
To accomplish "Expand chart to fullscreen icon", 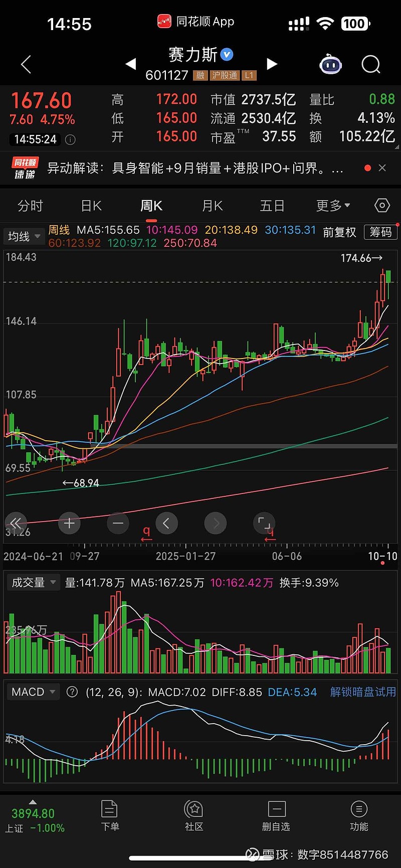I will (x=264, y=524).
